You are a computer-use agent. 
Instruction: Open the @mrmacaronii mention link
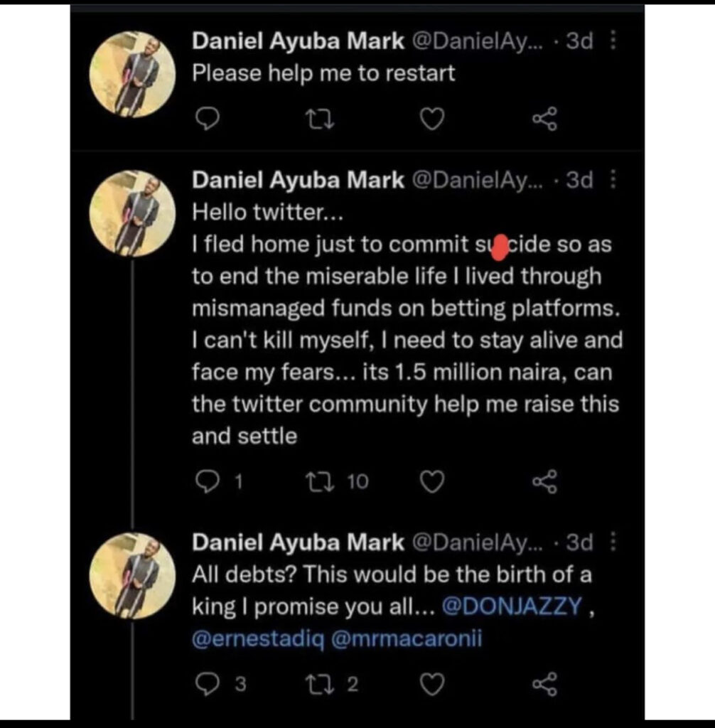click(407, 639)
